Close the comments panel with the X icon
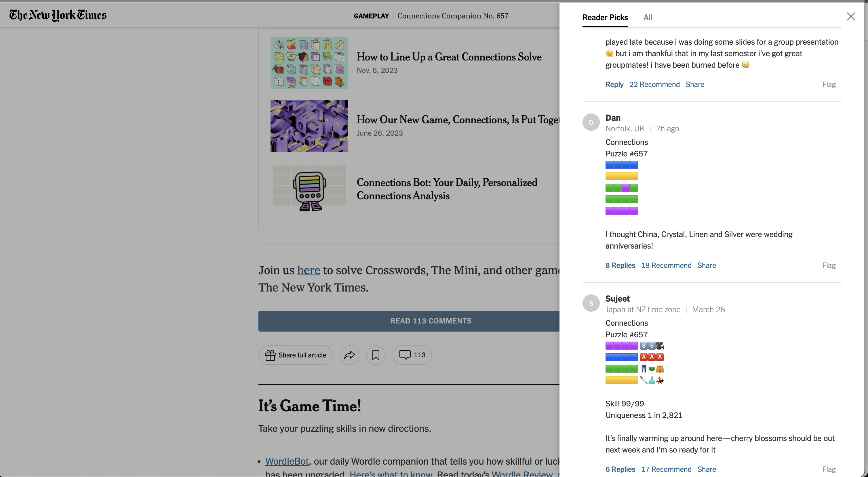The width and height of the screenshot is (868, 477). click(851, 16)
